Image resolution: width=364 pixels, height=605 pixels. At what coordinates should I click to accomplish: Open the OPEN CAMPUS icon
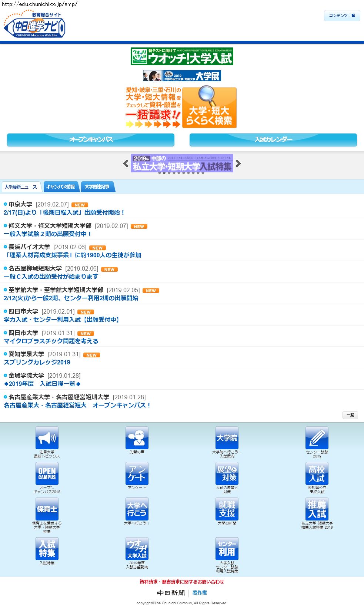point(47,473)
